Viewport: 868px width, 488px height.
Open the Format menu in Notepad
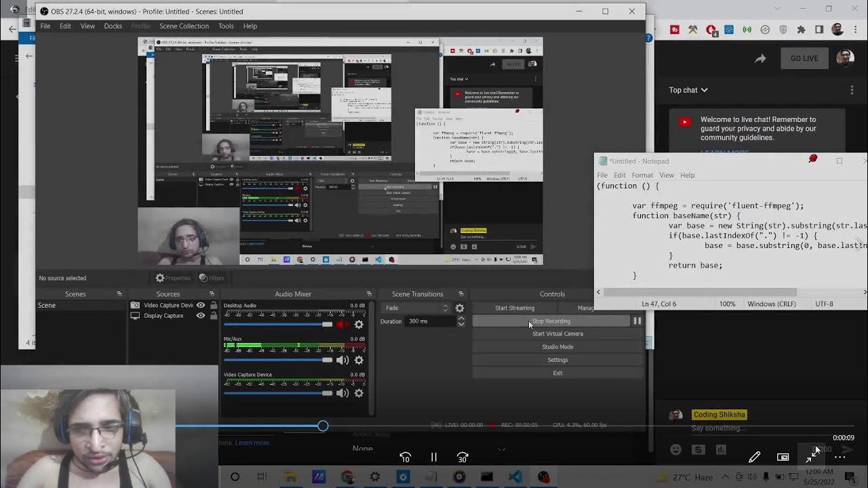click(x=642, y=175)
